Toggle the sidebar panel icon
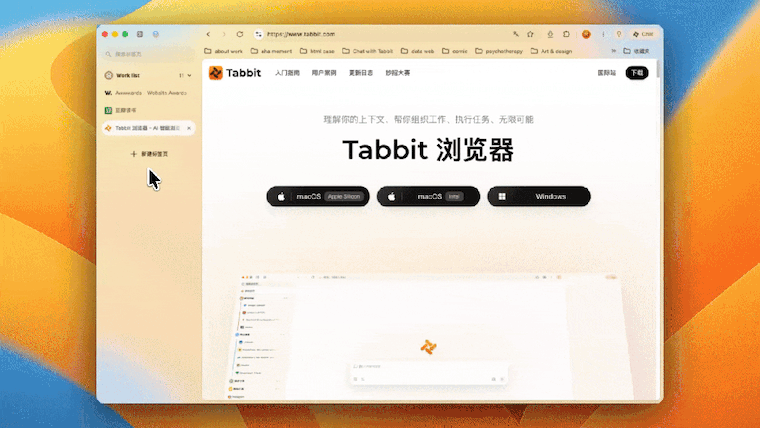Image resolution: width=760 pixels, height=428 pixels. (140, 34)
